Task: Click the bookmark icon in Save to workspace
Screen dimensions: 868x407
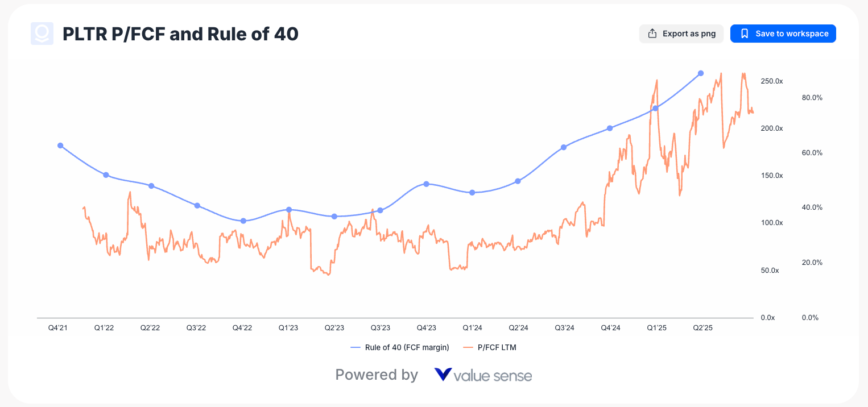Action: coord(745,34)
